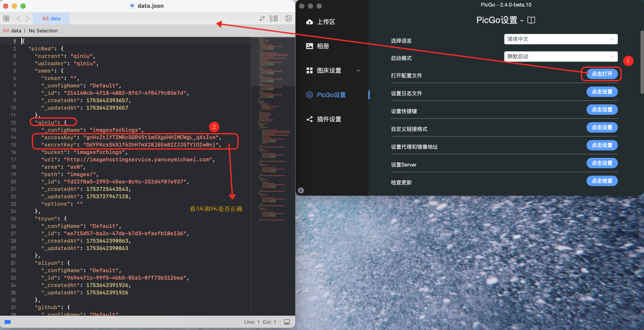This screenshot has width=644, height=330.
Task: Click the book icon beside PicGo设置 title
Action: [531, 20]
